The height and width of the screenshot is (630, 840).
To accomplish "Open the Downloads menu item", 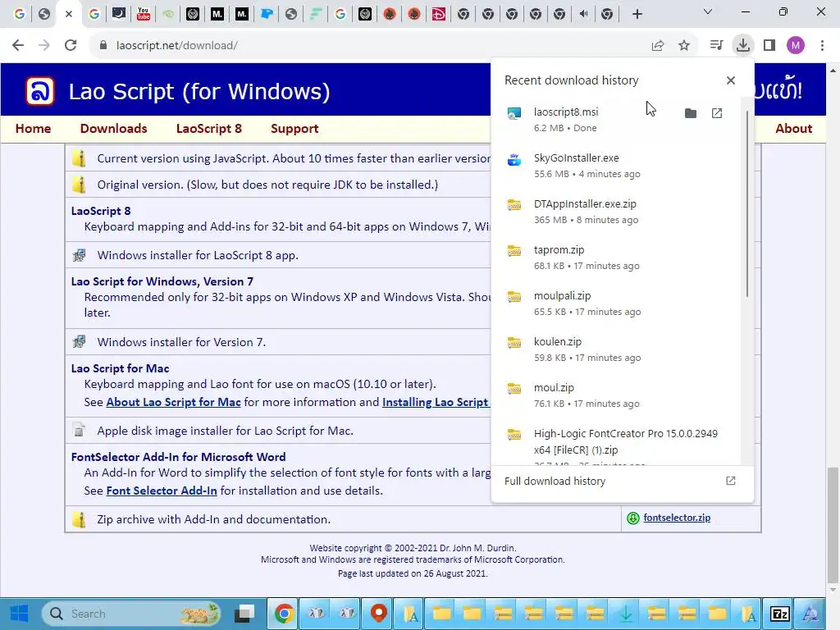I will point(113,129).
